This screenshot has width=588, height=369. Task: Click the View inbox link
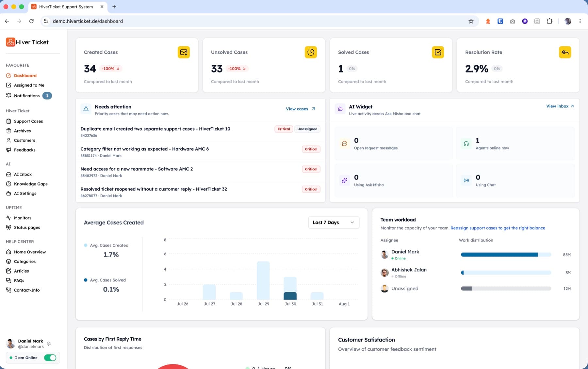(560, 106)
